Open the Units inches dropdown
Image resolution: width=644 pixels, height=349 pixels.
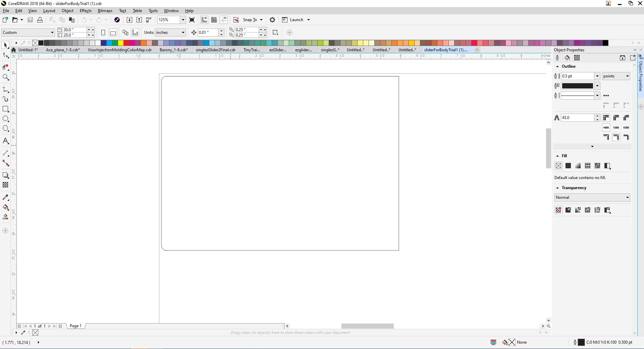point(170,33)
